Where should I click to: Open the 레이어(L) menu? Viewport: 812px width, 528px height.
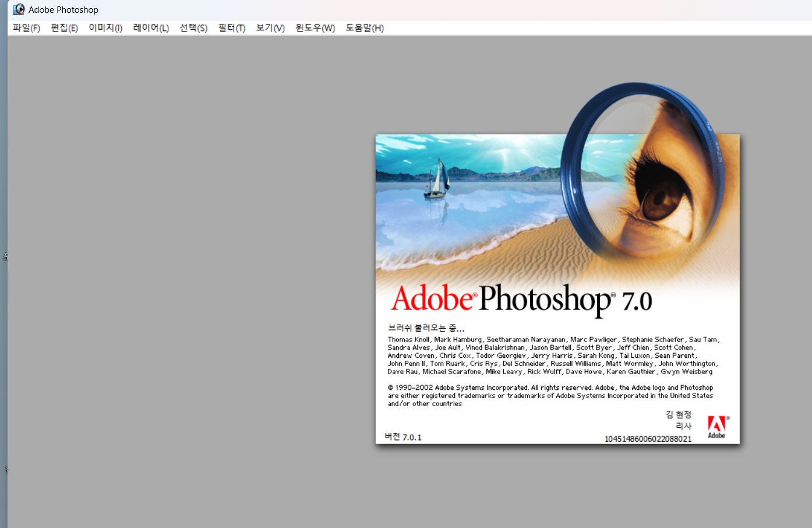pos(151,28)
